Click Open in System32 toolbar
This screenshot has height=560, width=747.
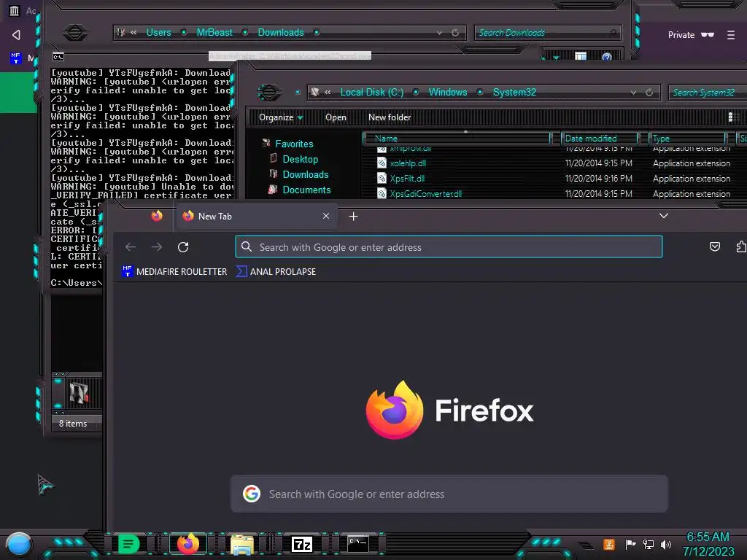pos(336,117)
